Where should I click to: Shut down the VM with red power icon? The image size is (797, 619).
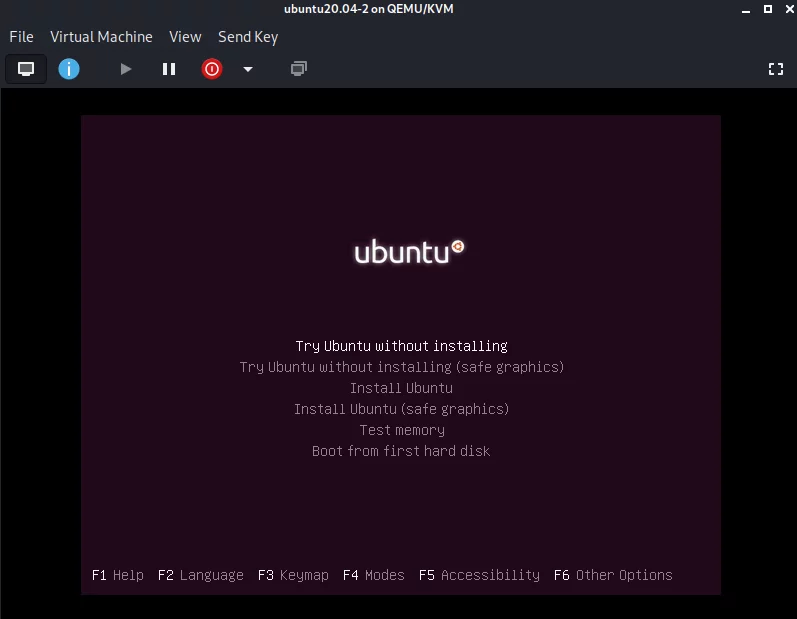pos(211,69)
